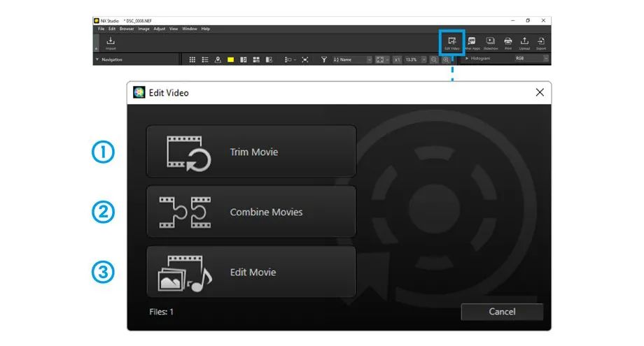Viewport: 644px width, 346px height.
Task: Switch to the two-image comparison view
Action: pos(244,60)
